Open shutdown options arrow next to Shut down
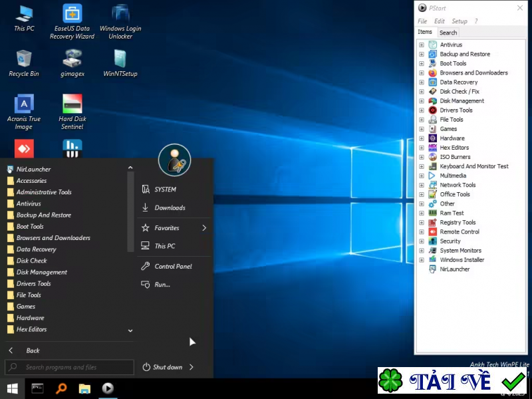This screenshot has height=399, width=532. tap(192, 367)
